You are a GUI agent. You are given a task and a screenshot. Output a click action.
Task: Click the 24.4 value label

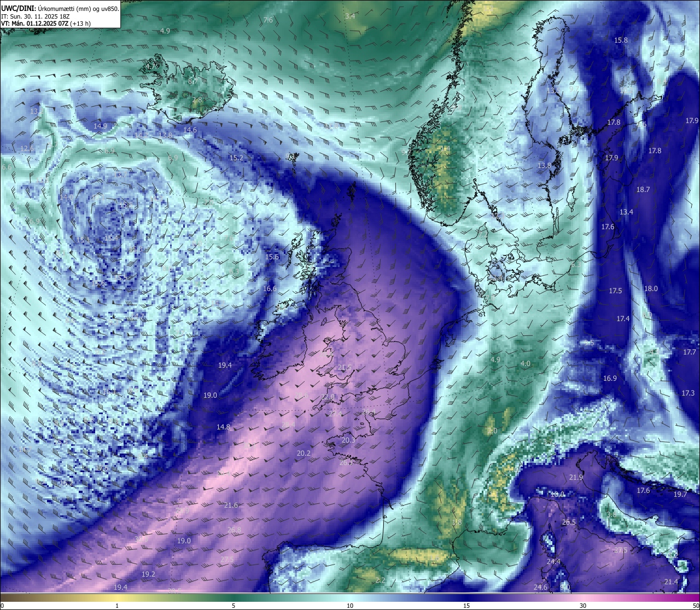553,561
